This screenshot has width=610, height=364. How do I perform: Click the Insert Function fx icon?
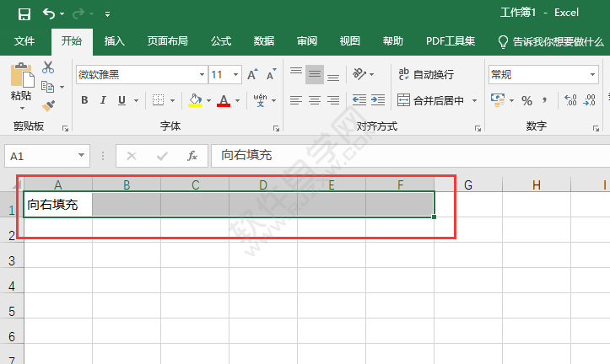click(192, 156)
